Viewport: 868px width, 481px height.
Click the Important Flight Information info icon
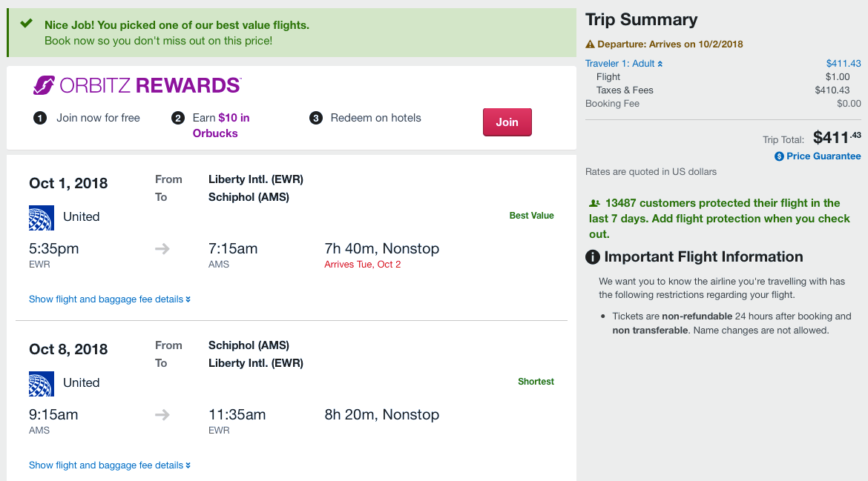tap(593, 257)
